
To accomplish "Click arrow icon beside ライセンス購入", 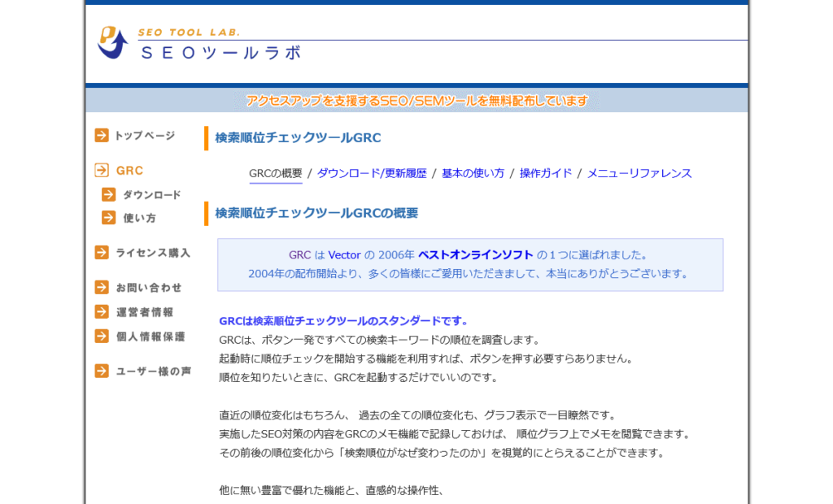I will [102, 252].
